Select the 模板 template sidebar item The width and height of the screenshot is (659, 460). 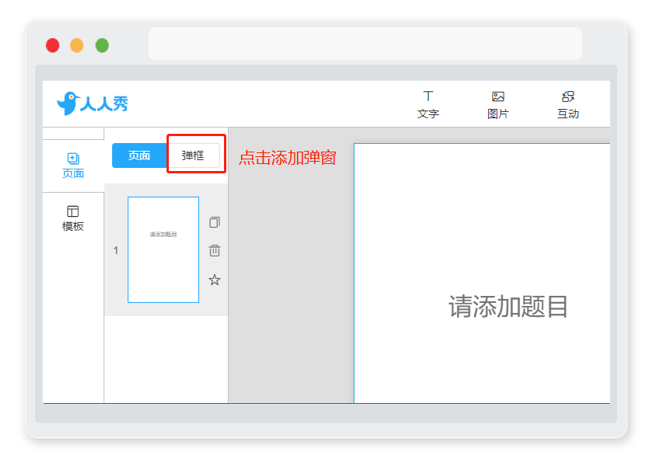(73, 218)
